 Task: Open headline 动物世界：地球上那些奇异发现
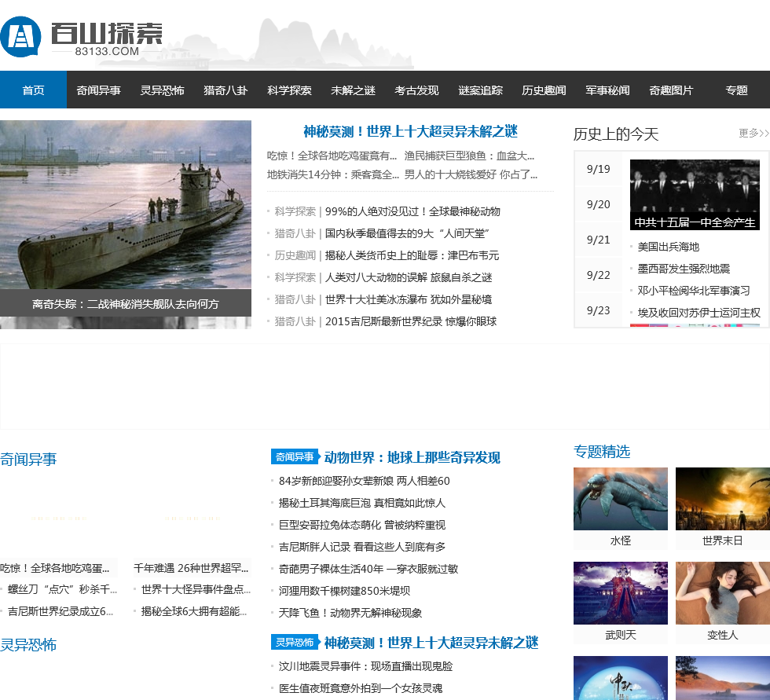pyautogui.click(x=412, y=457)
